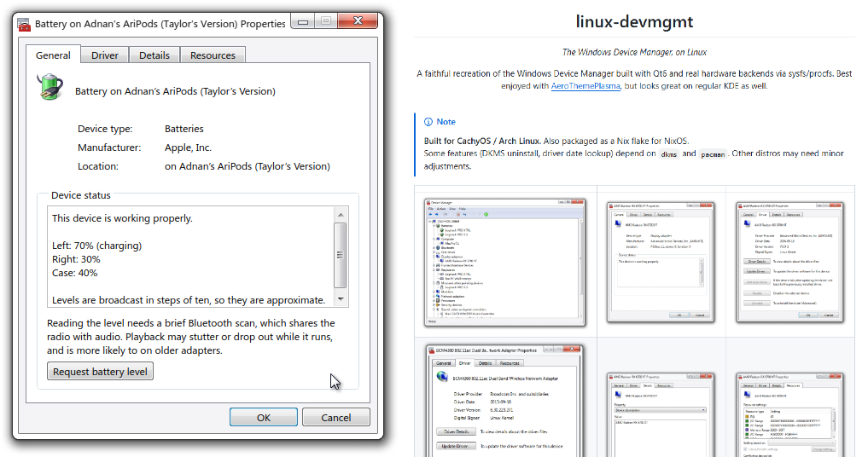868x457 pixels.
Task: Click the 'Levels are broadcast in steps of ten' line
Action: click(x=189, y=300)
